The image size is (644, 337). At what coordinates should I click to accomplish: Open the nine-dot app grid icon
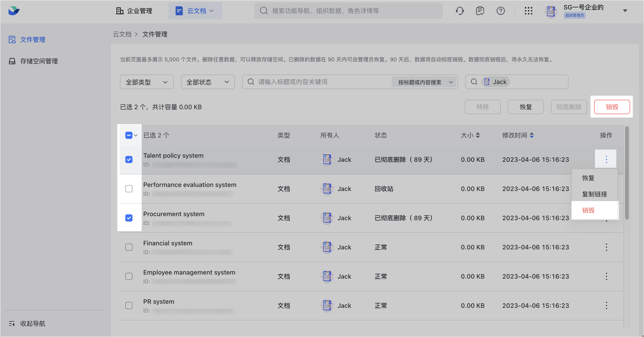coord(528,11)
